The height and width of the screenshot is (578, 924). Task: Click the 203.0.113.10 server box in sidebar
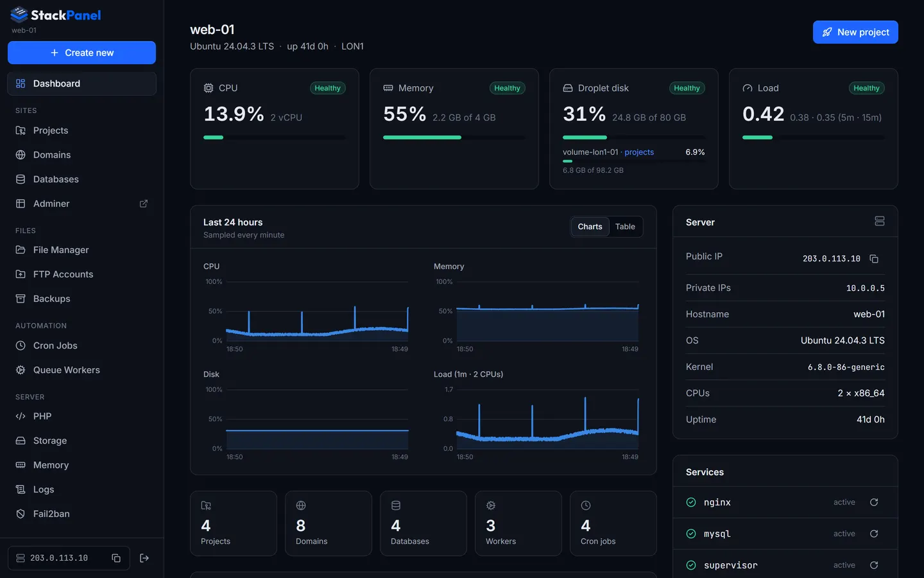click(x=69, y=558)
